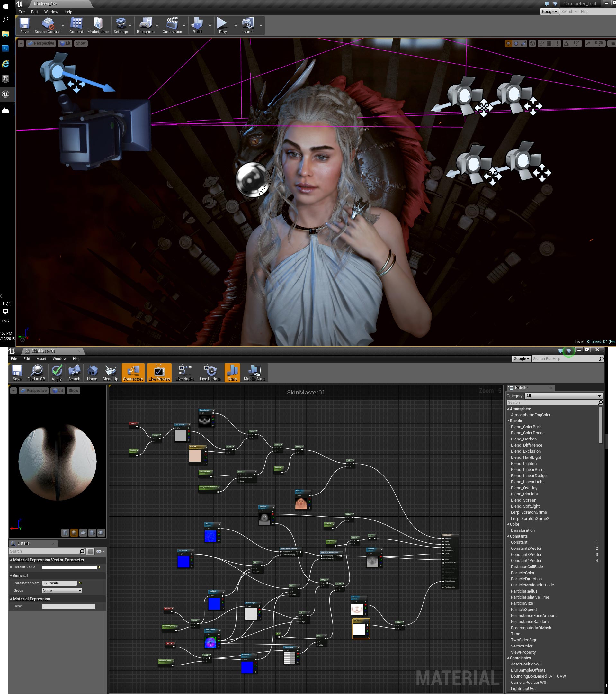Open the Palette Category dropdown
Screen dimensions: 616x697
click(x=564, y=396)
